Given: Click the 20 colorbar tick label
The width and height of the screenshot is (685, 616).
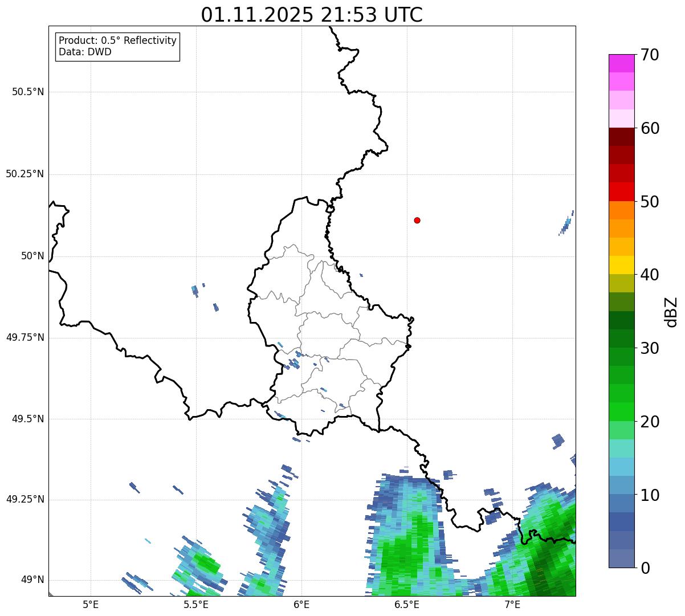Looking at the screenshot, I should (x=650, y=422).
